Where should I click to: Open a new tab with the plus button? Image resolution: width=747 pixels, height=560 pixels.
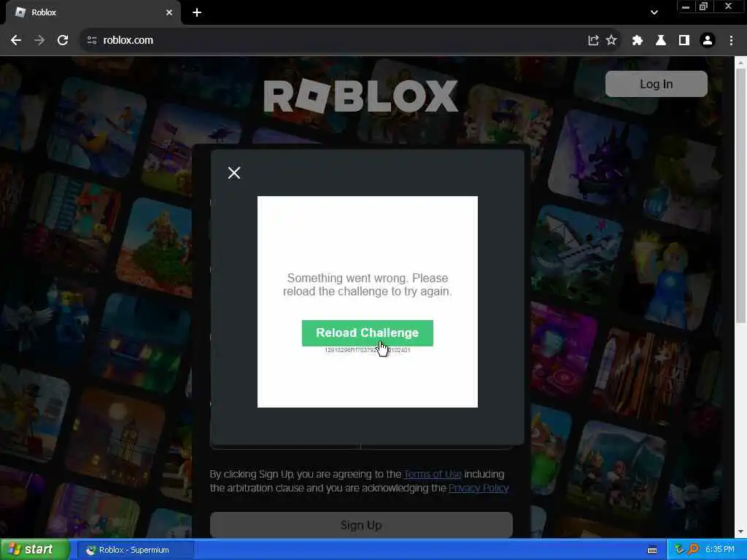click(197, 13)
